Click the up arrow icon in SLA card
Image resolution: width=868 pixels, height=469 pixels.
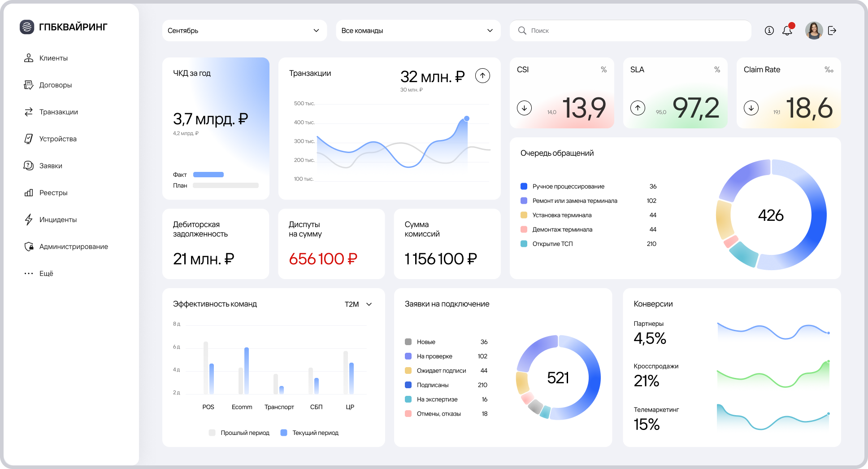[638, 108]
